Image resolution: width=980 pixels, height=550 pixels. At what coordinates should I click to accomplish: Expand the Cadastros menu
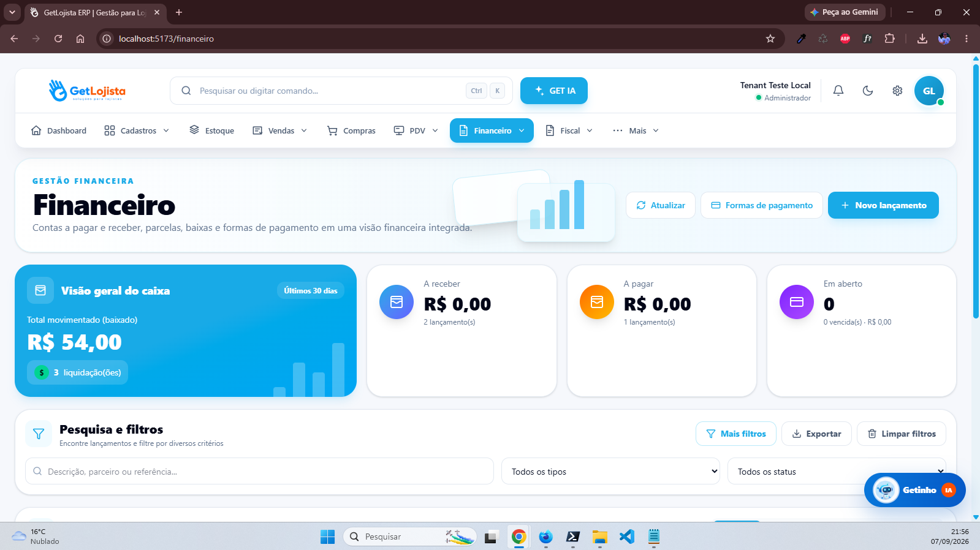tap(137, 130)
